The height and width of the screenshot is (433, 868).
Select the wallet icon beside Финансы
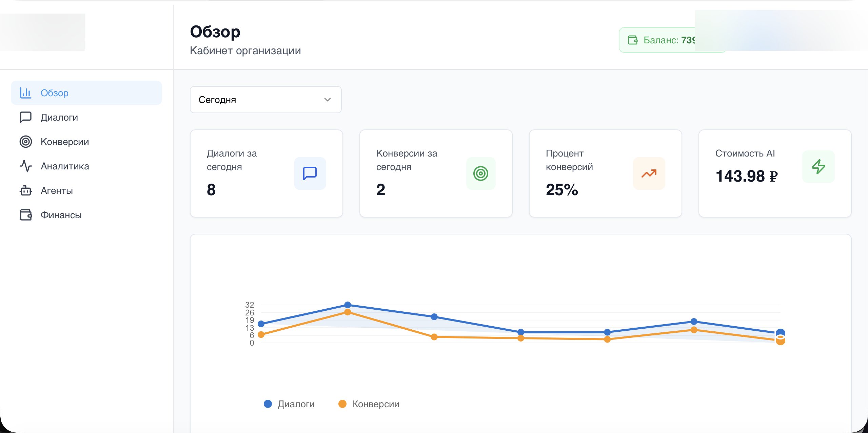(25, 214)
